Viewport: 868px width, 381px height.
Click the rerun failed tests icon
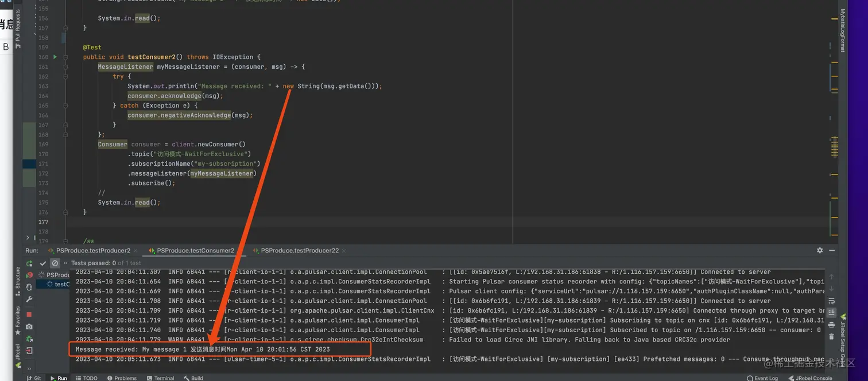coord(29,275)
